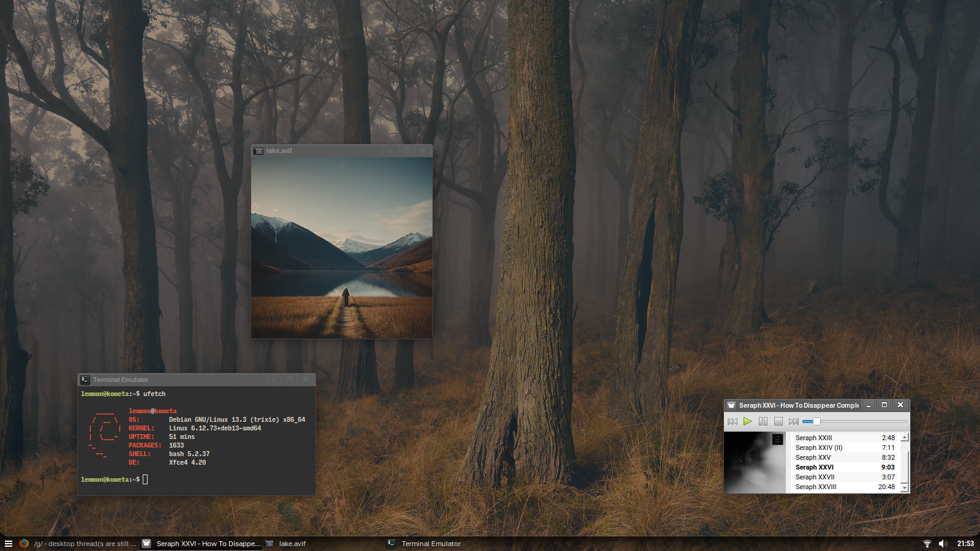The image size is (980, 551).
Task: Click the 'Debian GNU/Linux 13.3 (trixie)' OS text
Action: click(224, 419)
